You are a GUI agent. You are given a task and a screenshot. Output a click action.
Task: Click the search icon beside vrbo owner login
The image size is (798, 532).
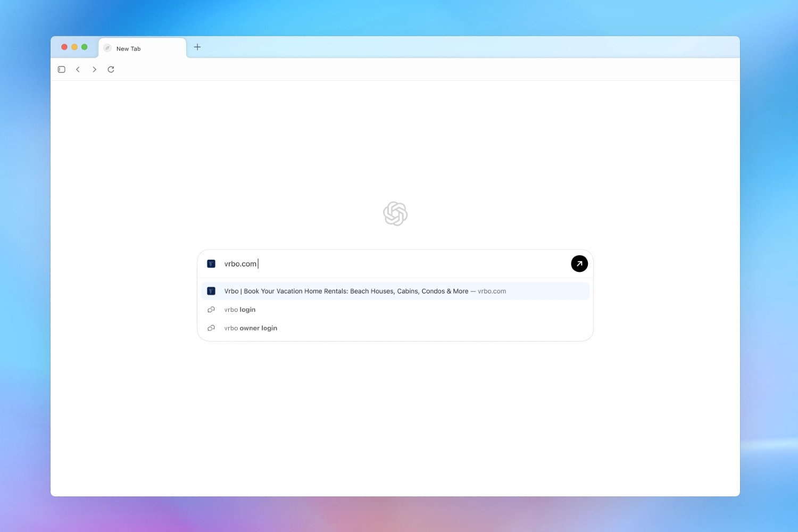coord(211,328)
